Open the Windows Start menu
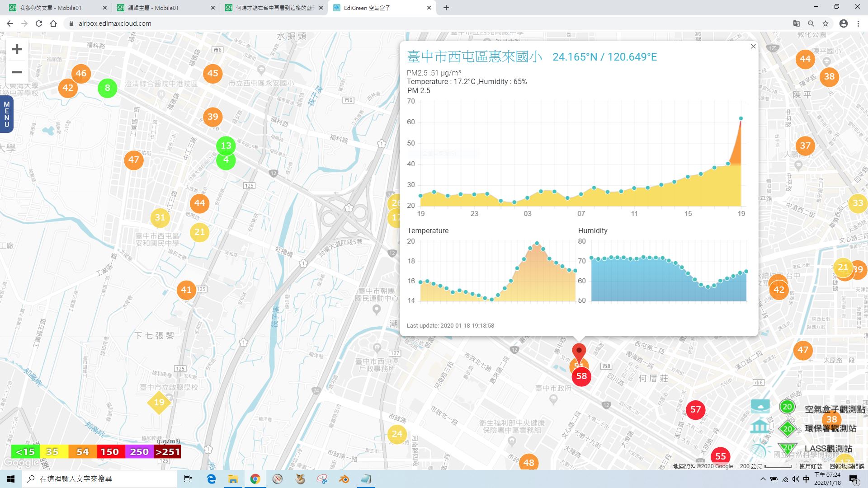Viewport: 868px width, 488px height. [11, 479]
